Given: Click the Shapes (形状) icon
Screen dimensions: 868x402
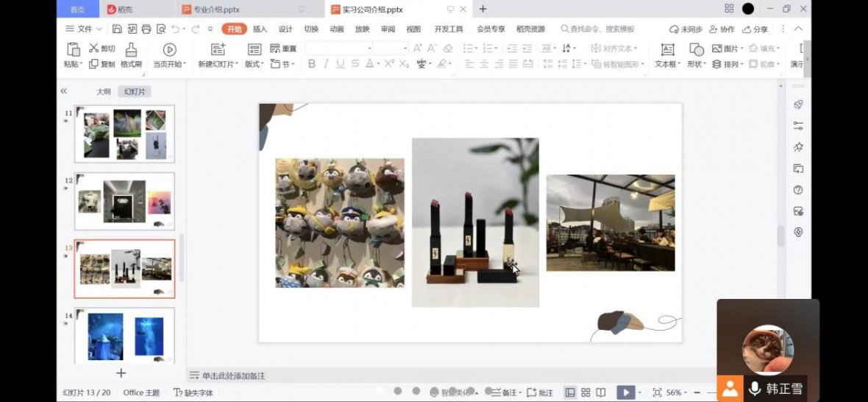Looking at the screenshot, I should pos(696,50).
